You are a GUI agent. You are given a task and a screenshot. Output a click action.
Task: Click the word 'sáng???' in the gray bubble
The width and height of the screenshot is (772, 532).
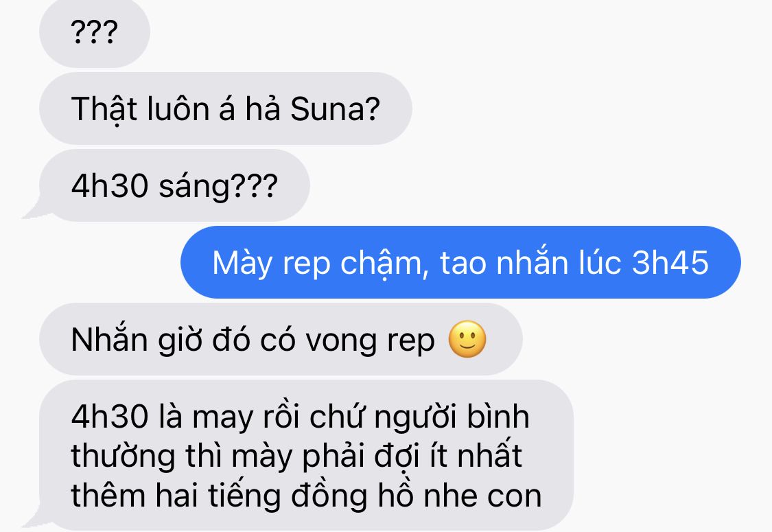tap(218, 187)
